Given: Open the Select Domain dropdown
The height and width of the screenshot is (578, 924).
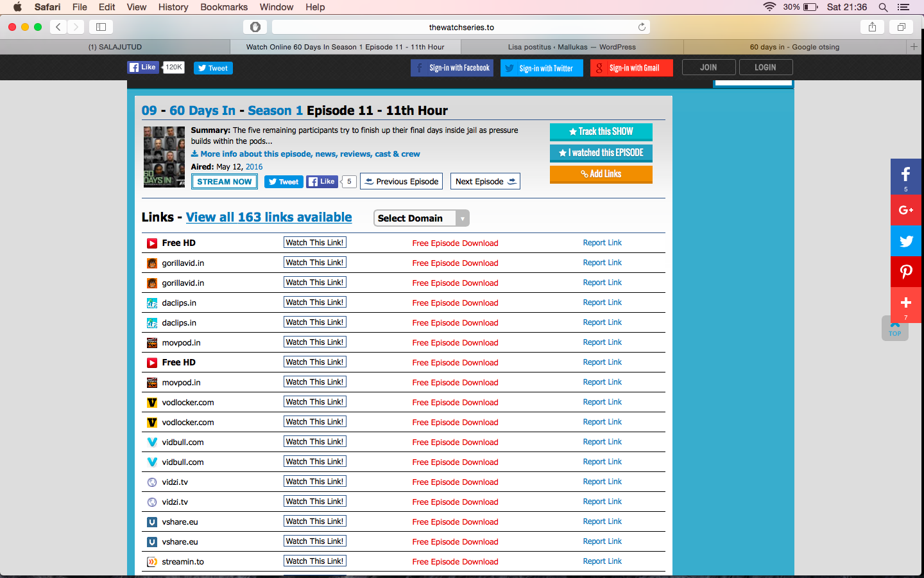Looking at the screenshot, I should pos(422,218).
